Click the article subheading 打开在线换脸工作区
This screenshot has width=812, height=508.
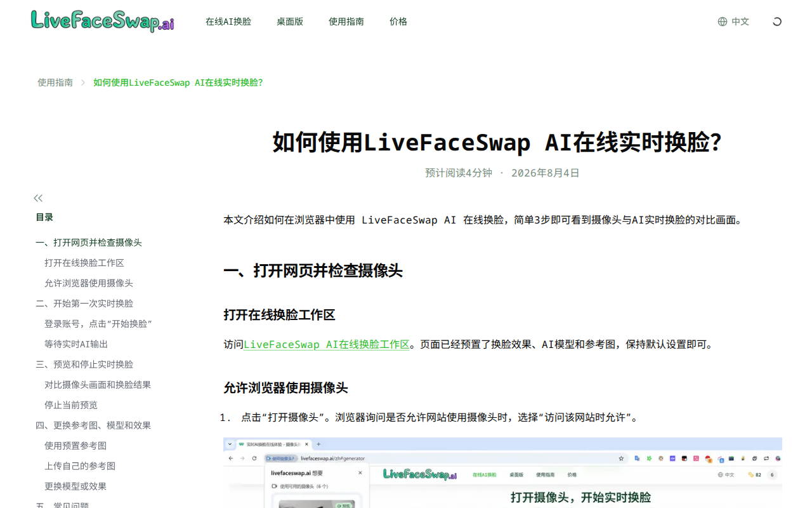pyautogui.click(x=279, y=315)
